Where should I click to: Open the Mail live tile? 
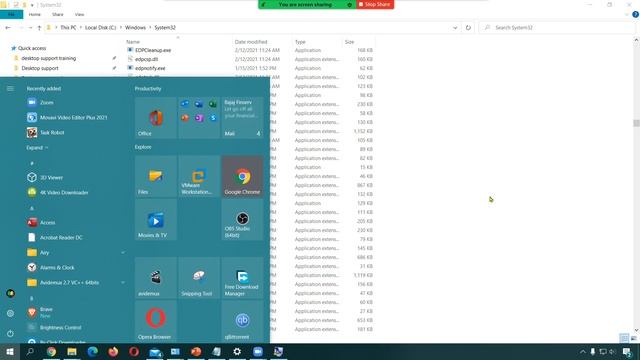click(242, 118)
